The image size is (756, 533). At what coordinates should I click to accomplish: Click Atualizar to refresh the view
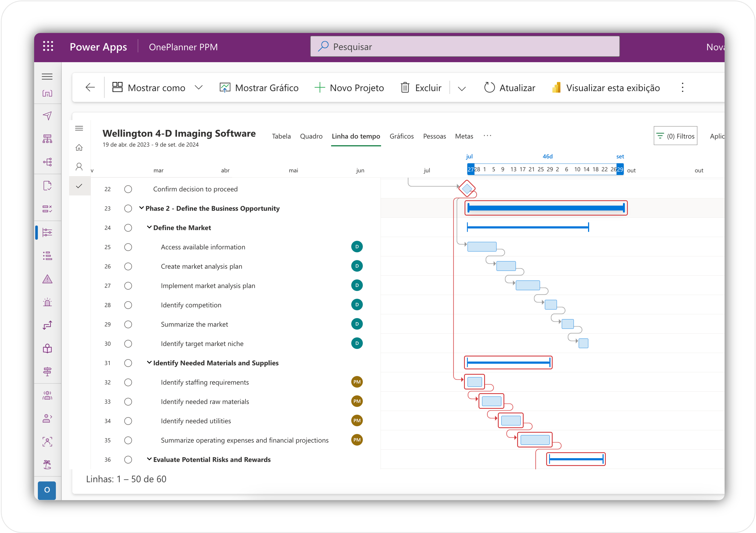509,88
